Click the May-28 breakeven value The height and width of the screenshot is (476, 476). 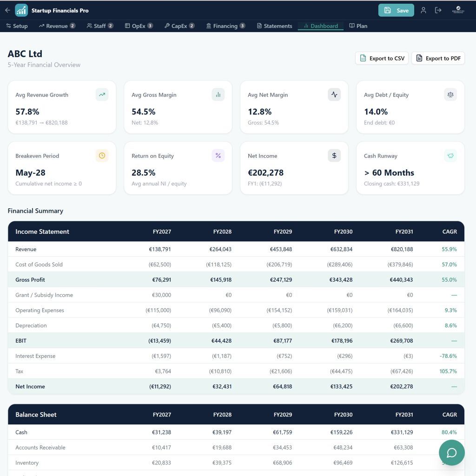(x=30, y=173)
